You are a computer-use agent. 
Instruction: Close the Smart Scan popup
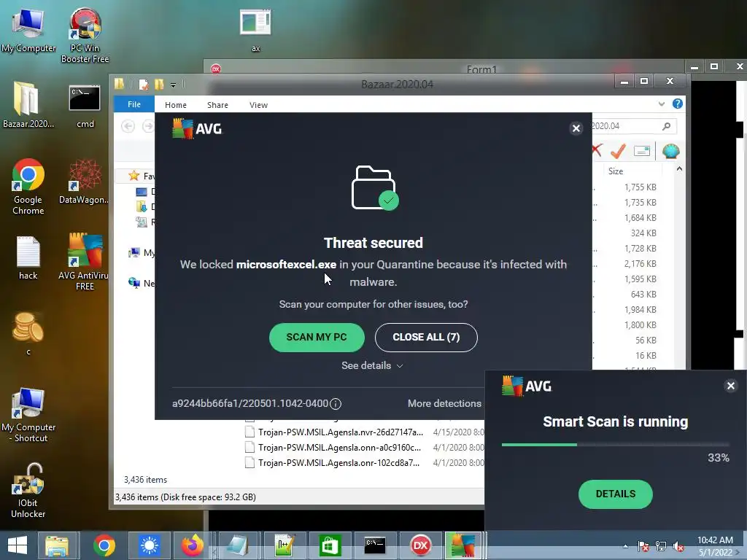pos(731,386)
